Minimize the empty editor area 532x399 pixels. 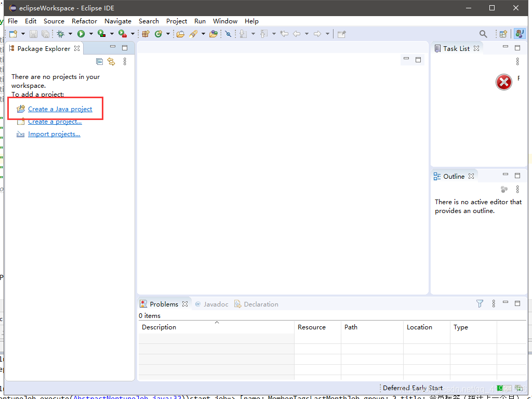[x=406, y=58]
